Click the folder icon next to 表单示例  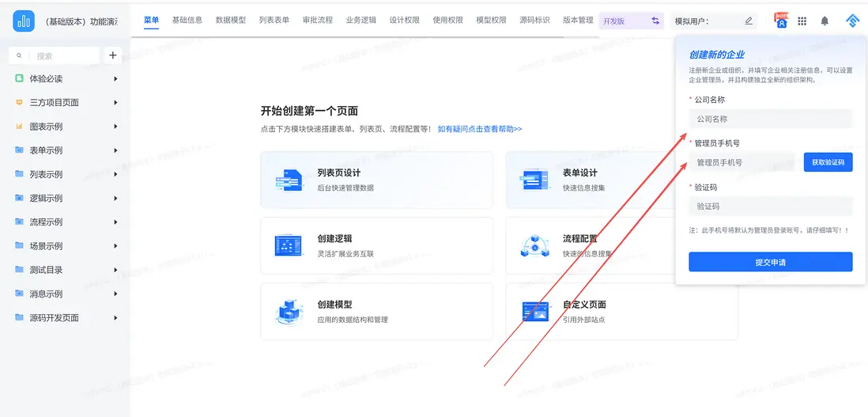[x=20, y=150]
